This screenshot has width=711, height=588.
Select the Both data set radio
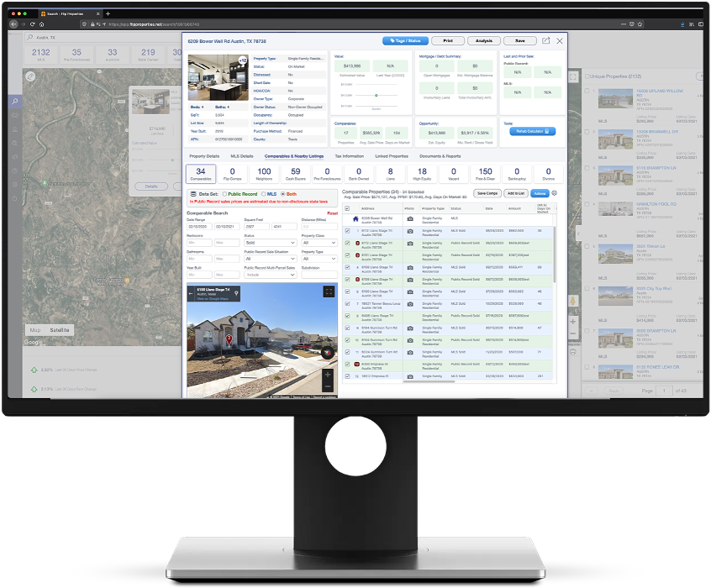click(x=283, y=194)
